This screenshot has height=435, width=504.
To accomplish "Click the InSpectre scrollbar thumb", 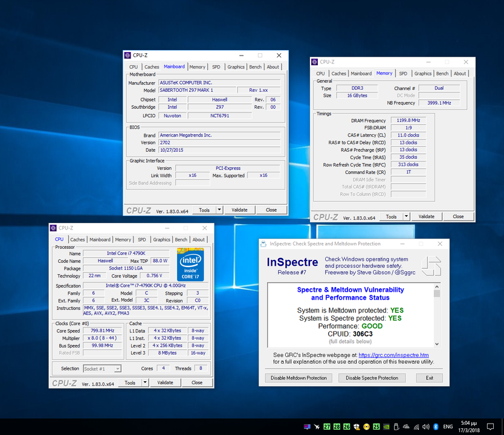I will coord(437,294).
